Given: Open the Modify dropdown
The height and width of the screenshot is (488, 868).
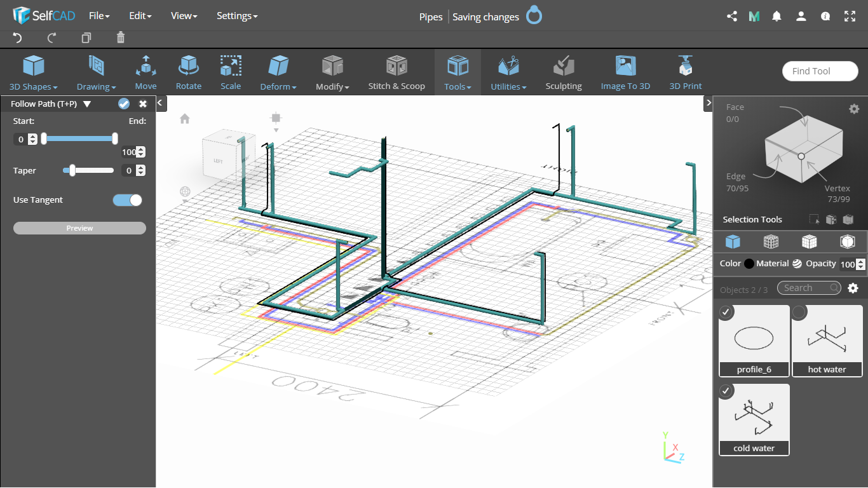Looking at the screenshot, I should pyautogui.click(x=332, y=72).
